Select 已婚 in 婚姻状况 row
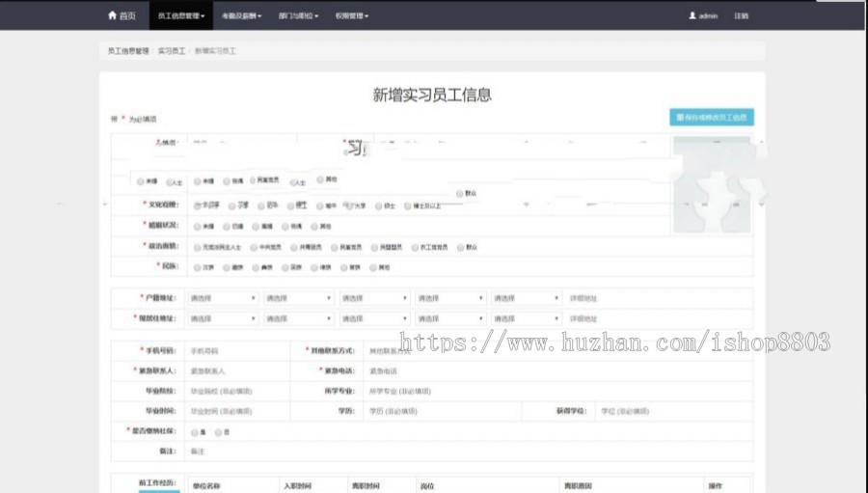Image resolution: width=868 pixels, height=493 pixels. [x=227, y=227]
